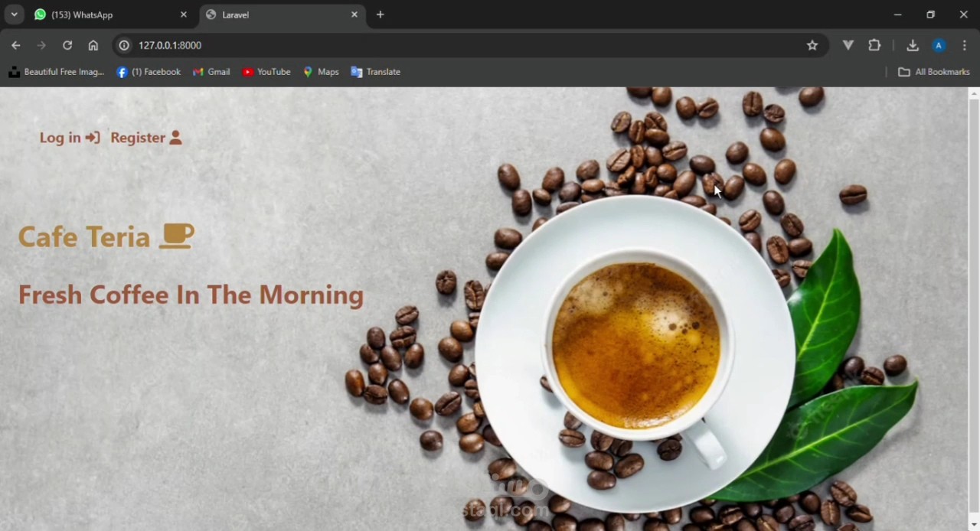980x531 pixels.
Task: Click the Cafe Teria heading text
Action: (84, 237)
